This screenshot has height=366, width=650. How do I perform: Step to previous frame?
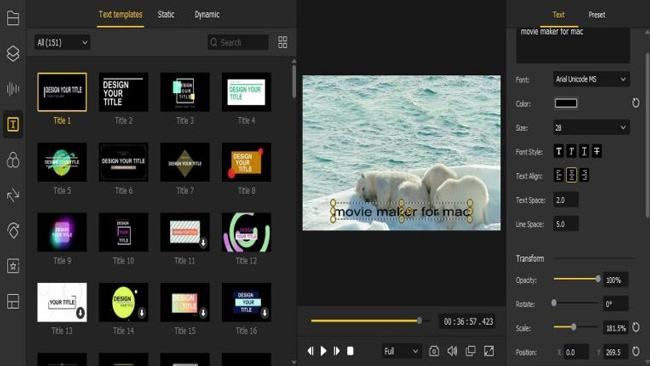point(310,351)
